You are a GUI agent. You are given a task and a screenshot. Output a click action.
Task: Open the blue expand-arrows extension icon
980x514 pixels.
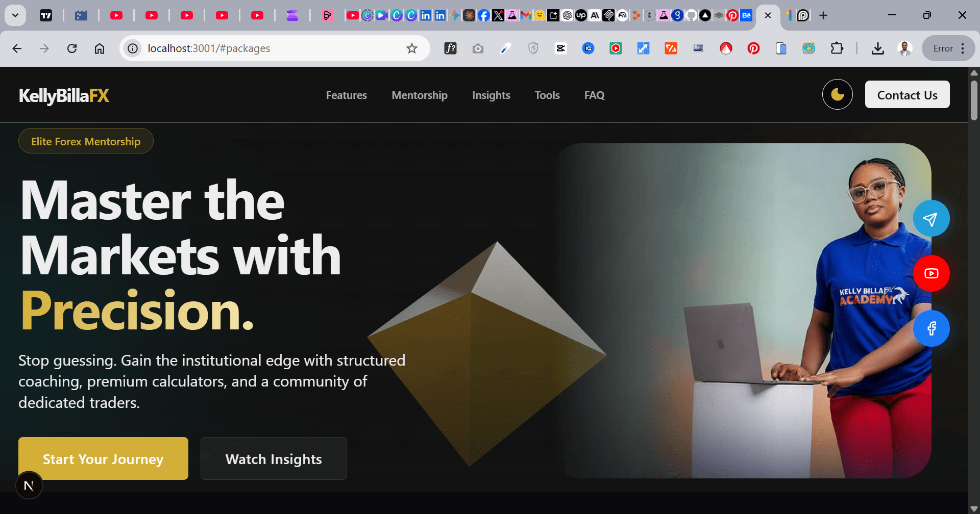tap(643, 48)
